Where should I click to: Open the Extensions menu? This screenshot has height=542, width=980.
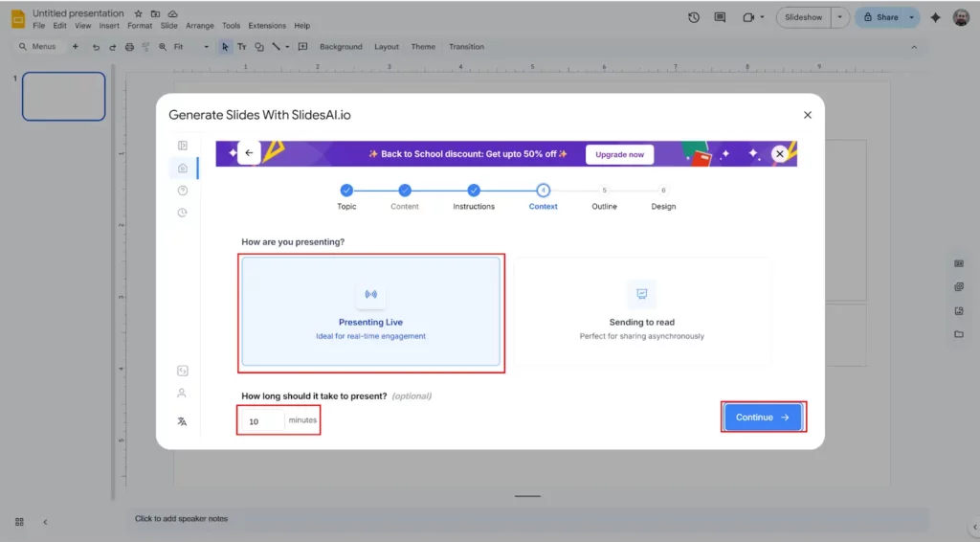[267, 26]
